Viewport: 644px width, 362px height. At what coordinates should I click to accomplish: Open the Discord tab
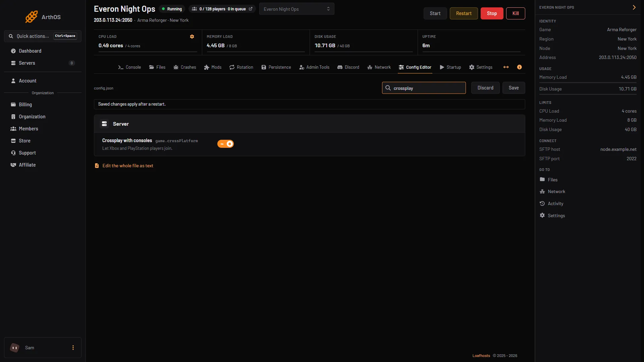[x=348, y=67]
